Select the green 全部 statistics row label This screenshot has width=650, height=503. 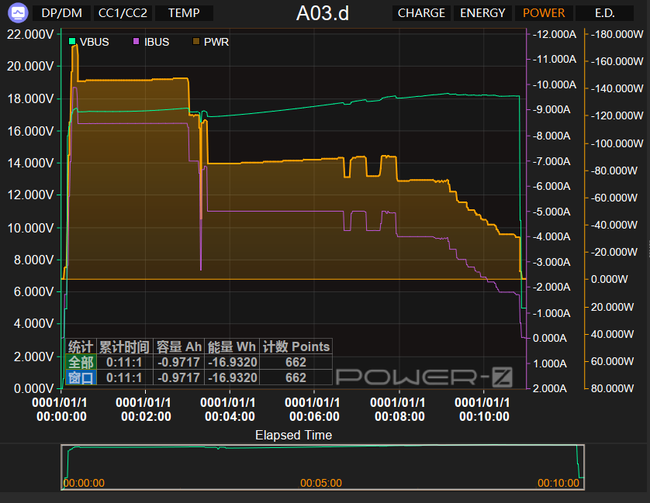81,362
